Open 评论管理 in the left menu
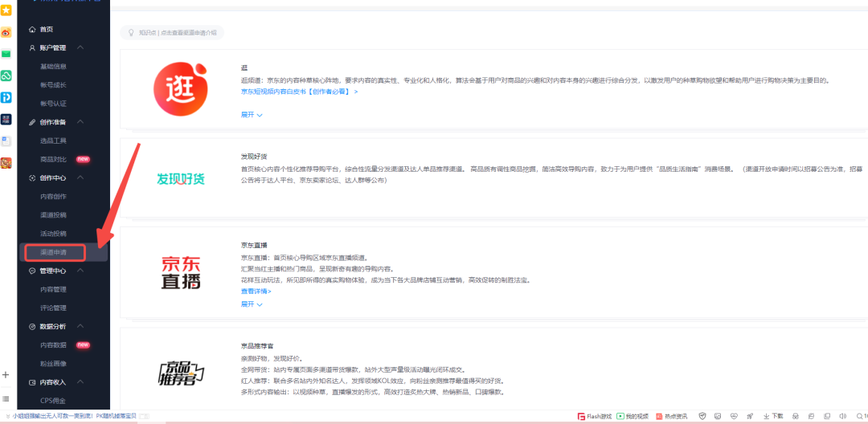Viewport: 868px width, 424px height. 53,308
